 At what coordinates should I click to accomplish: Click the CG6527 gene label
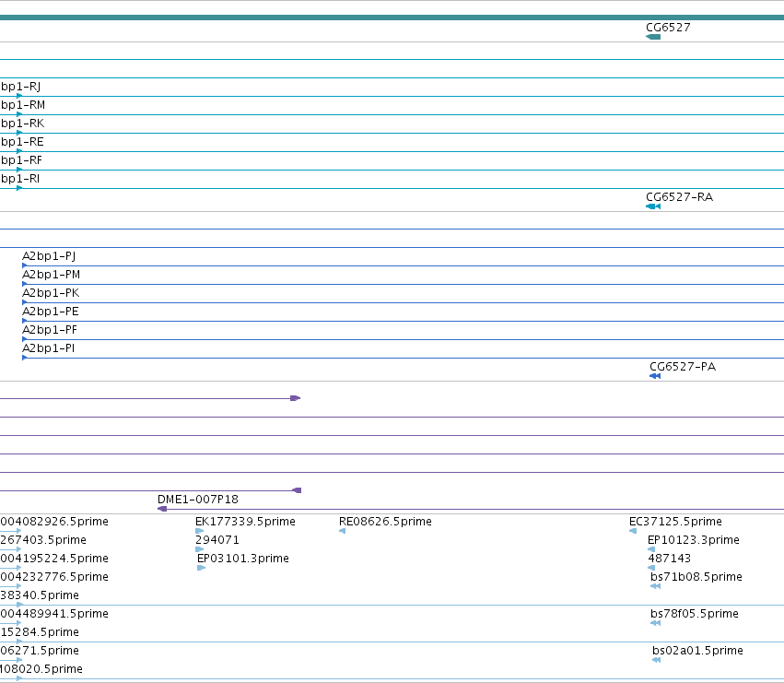[x=668, y=28]
